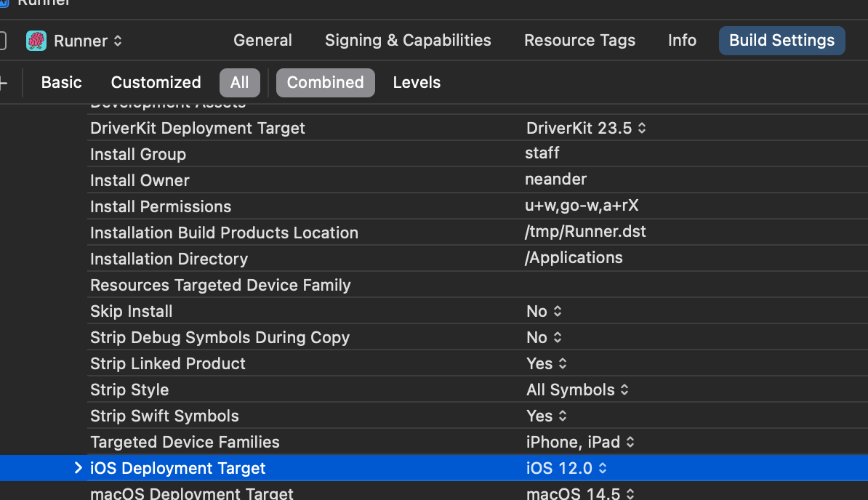This screenshot has height=500, width=868.
Task: Click the /tmp/Runner.dst path value
Action: click(x=585, y=232)
